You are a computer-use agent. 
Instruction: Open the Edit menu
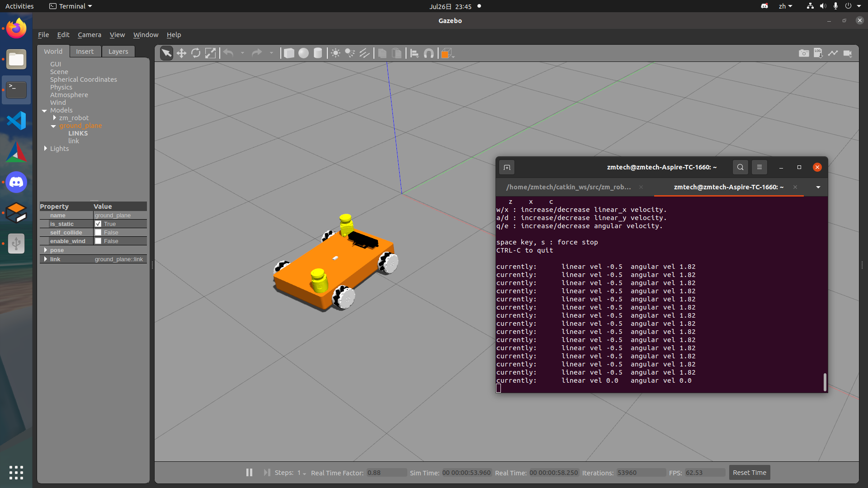pyautogui.click(x=63, y=35)
